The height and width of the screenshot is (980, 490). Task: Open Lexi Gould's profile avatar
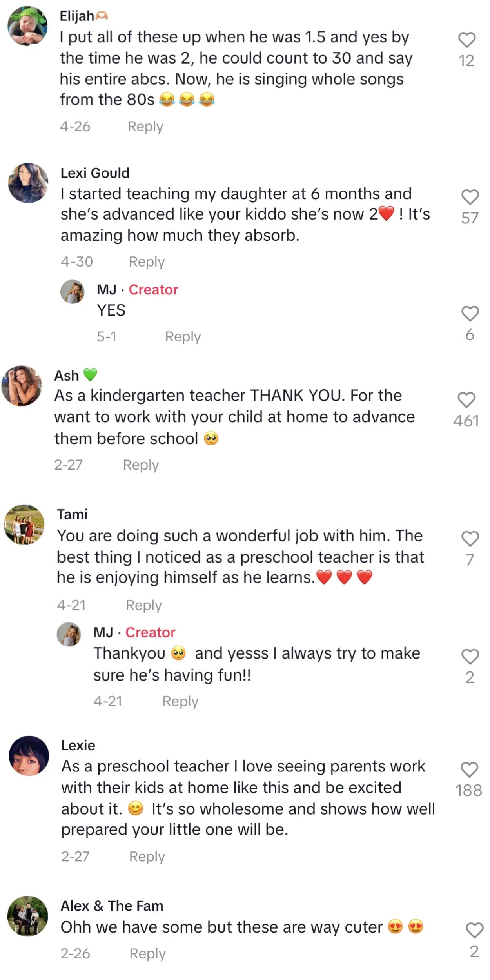(28, 183)
